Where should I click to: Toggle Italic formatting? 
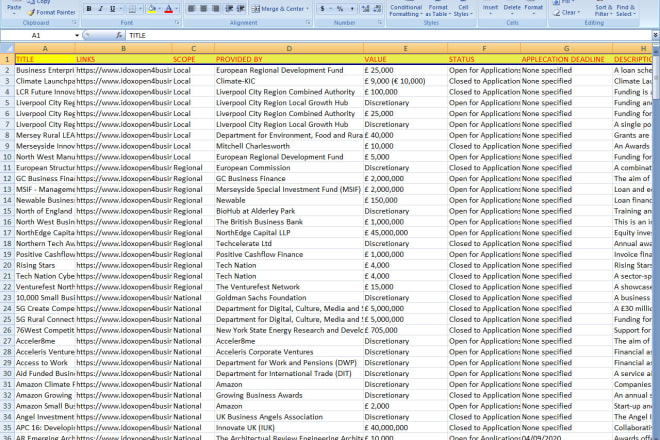point(100,9)
